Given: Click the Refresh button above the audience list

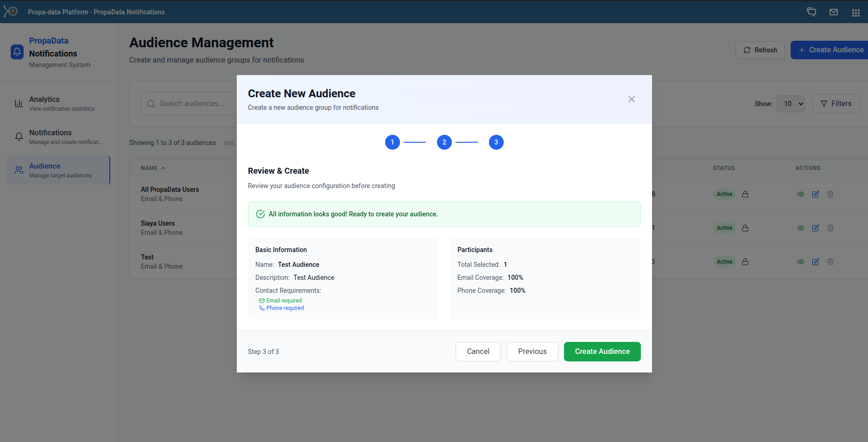Looking at the screenshot, I should pyautogui.click(x=760, y=50).
